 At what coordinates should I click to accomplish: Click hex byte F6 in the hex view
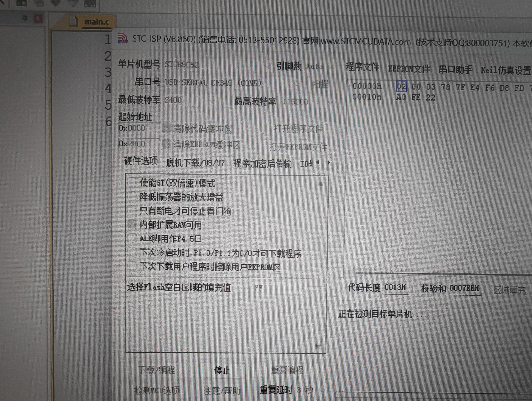[x=490, y=88]
